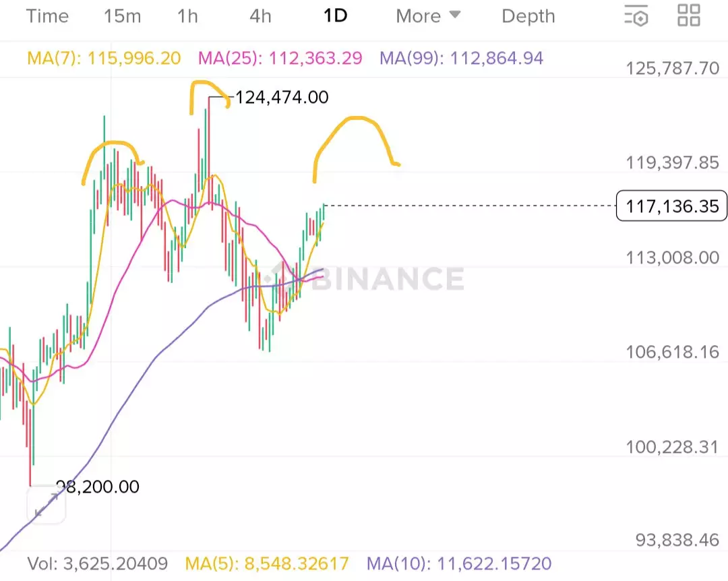Click the 124,474.00 high price marker
Screen dimensions: 728x581
click(280, 98)
